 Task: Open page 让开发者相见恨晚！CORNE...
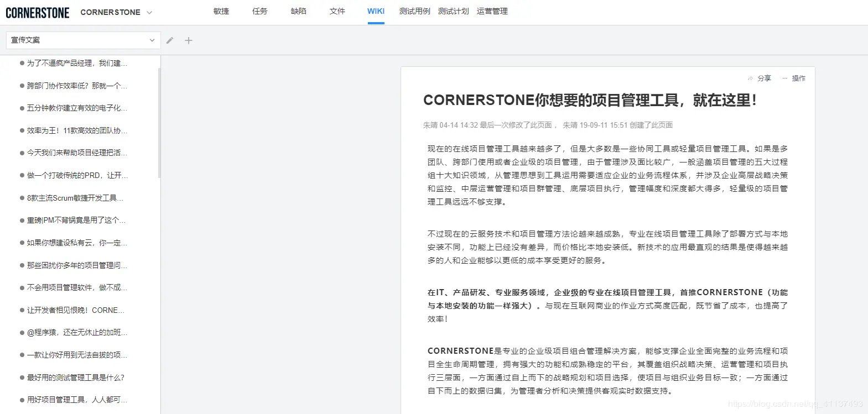coord(75,310)
